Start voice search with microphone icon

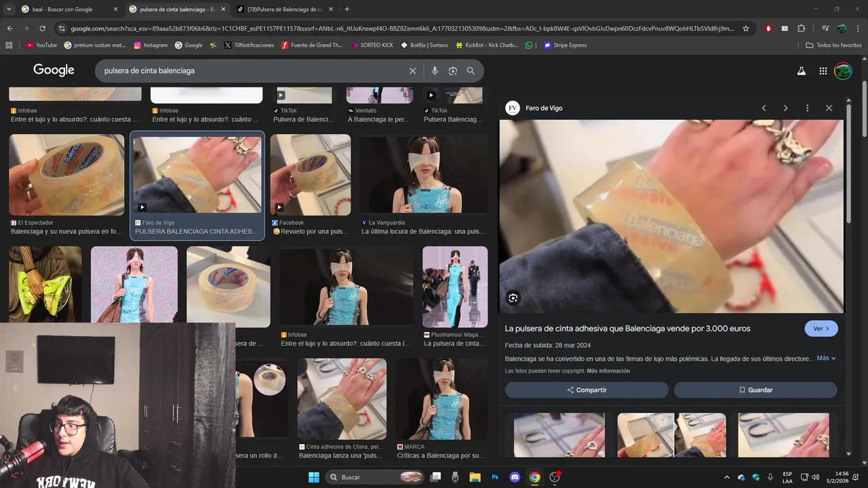(x=435, y=70)
